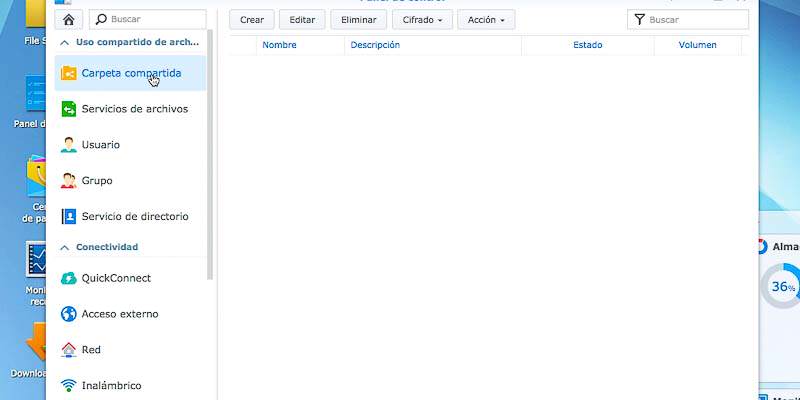Go to Control Panel home icon
The width and height of the screenshot is (800, 400).
tap(69, 19)
